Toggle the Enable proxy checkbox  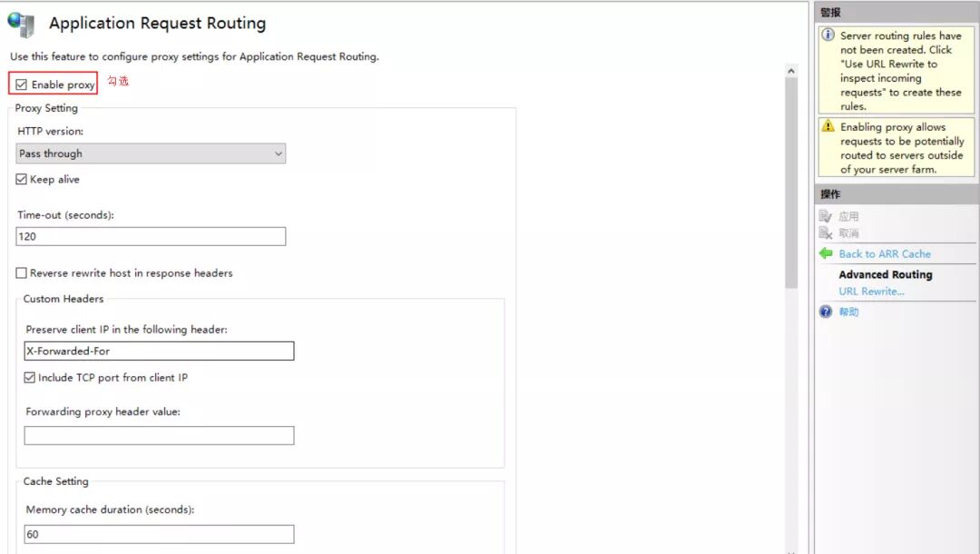[x=21, y=84]
